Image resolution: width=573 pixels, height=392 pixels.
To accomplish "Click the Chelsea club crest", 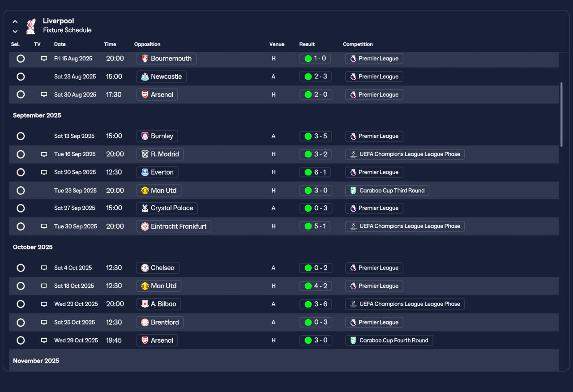I will pyautogui.click(x=145, y=268).
